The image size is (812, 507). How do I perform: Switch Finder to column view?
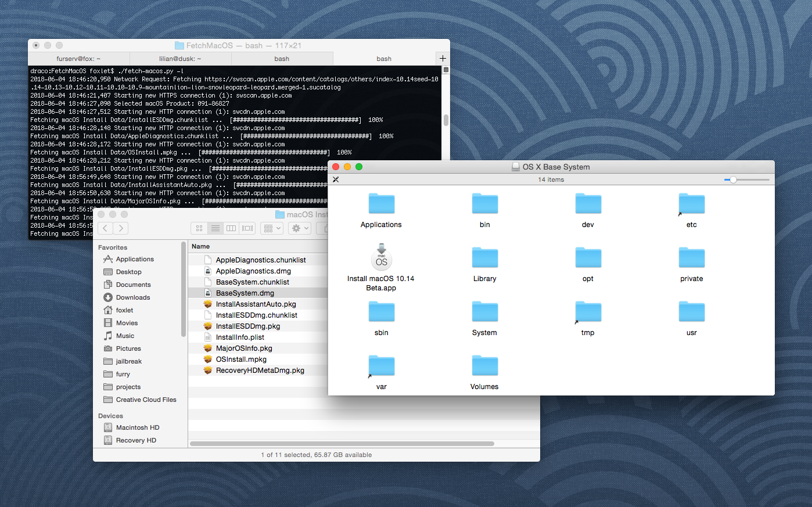point(231,228)
